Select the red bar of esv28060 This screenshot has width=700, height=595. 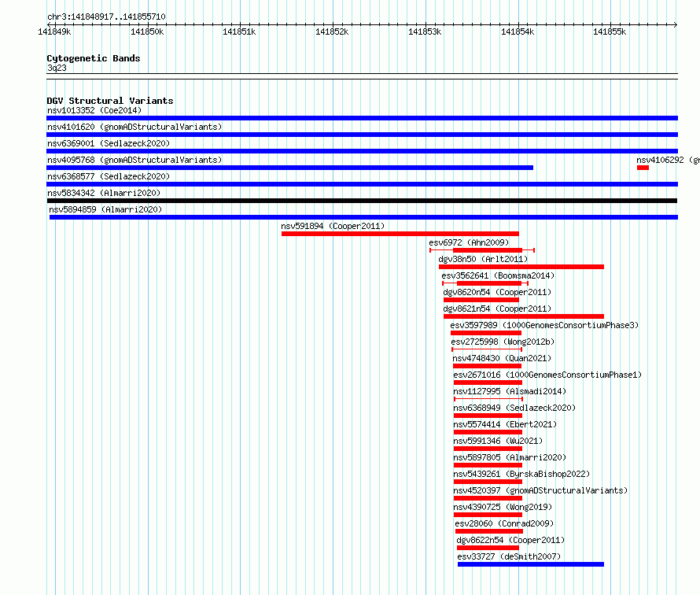point(489,531)
